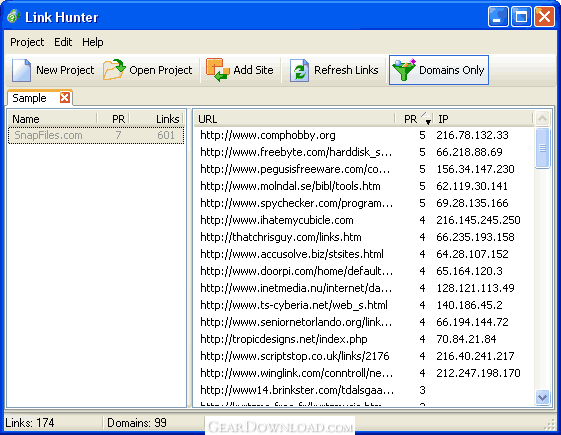Click IP address 66.235.193.158
Screen dimensions: 561x435
[475, 237]
